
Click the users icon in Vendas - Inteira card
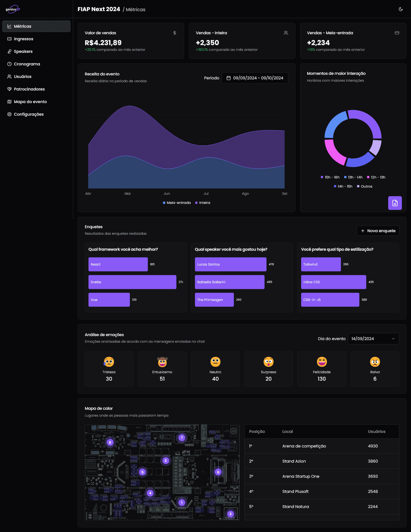286,33
